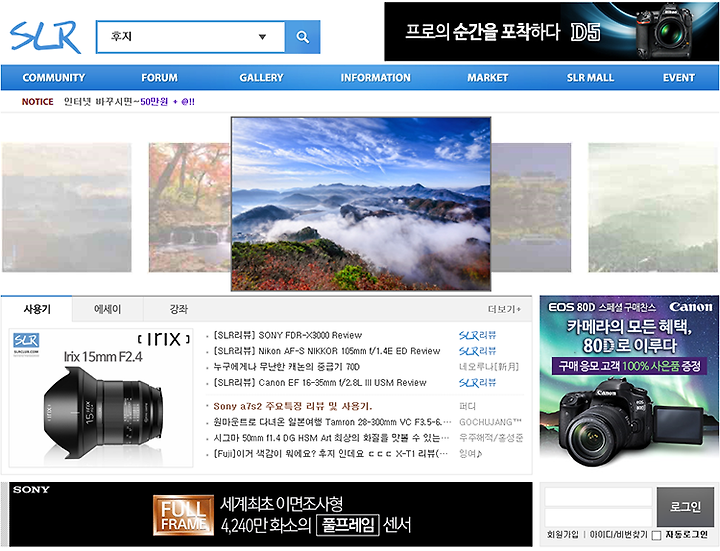
Task: Select the faded far-right misty hills thumbnail
Action: (653, 207)
